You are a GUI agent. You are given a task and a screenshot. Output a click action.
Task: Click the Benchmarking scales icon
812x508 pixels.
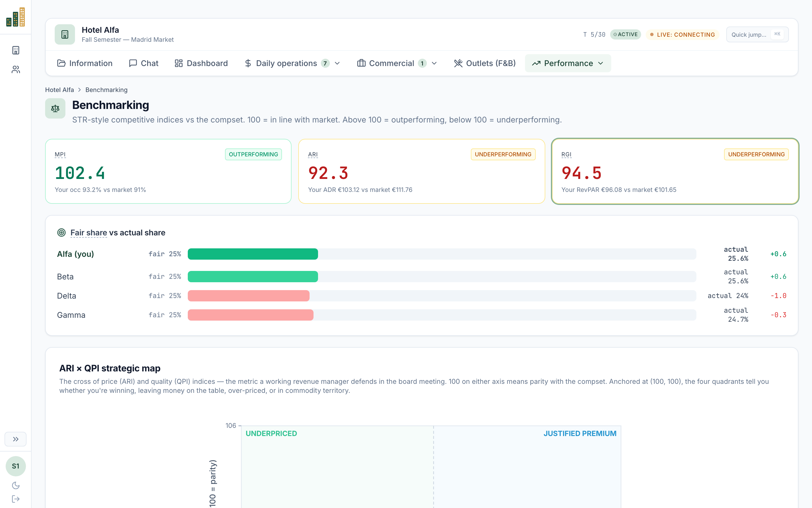point(55,108)
